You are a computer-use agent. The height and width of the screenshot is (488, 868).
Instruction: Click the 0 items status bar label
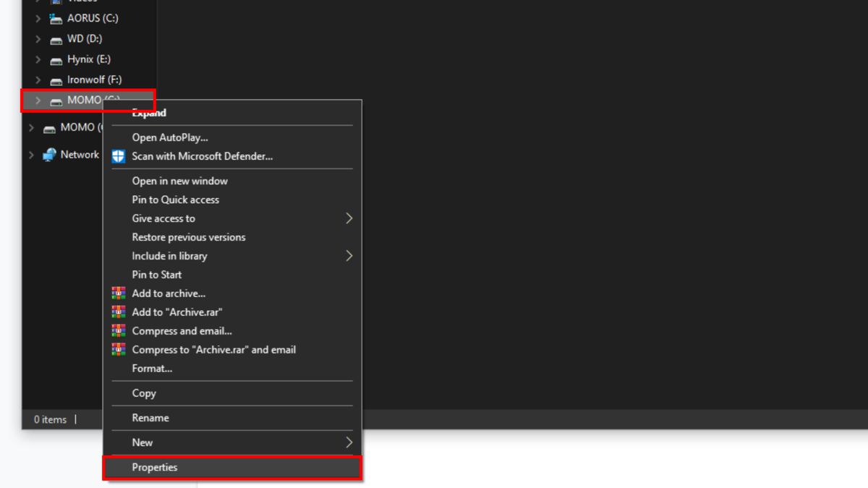[x=50, y=419]
